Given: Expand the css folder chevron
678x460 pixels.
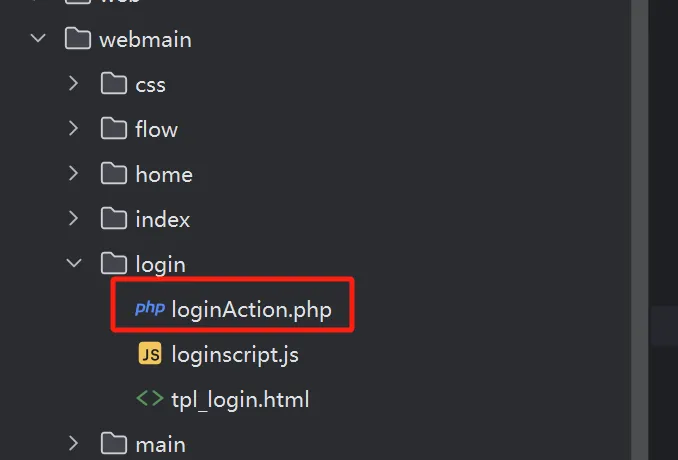Looking at the screenshot, I should [74, 83].
